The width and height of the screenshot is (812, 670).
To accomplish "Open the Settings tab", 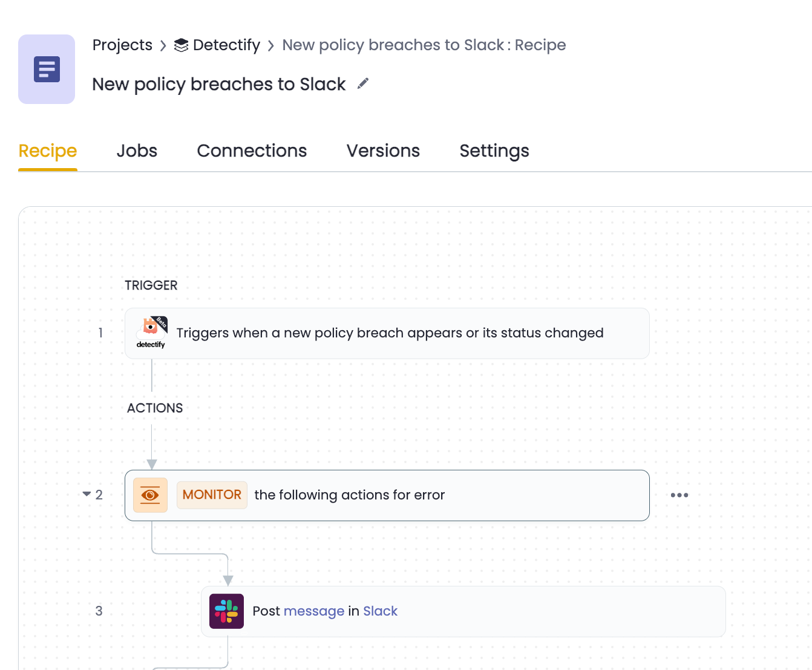I will point(494,151).
